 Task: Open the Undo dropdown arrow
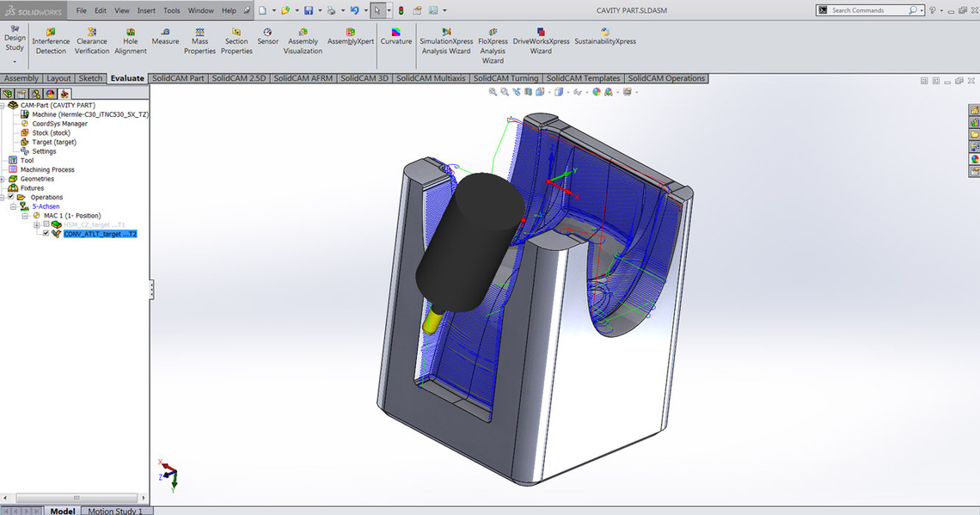click(365, 10)
